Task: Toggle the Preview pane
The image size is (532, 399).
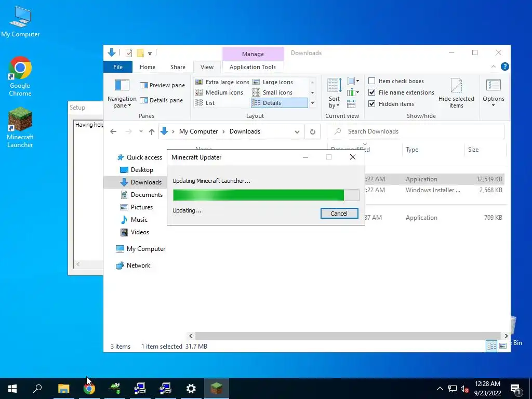Action: pyautogui.click(x=162, y=85)
